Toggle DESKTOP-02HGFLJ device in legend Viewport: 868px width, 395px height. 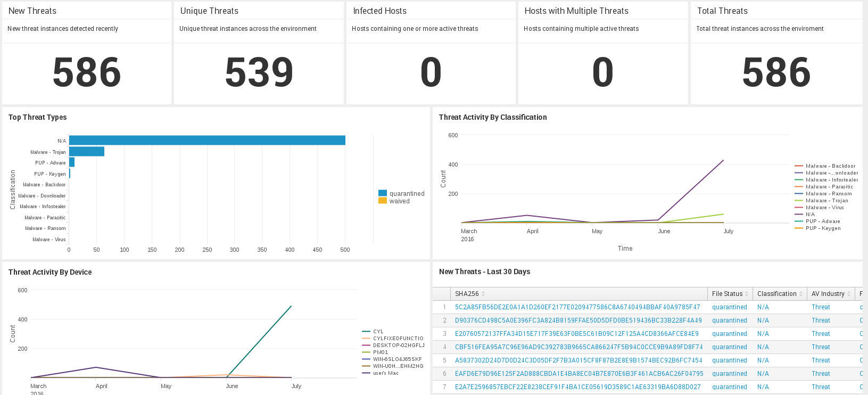[393, 345]
